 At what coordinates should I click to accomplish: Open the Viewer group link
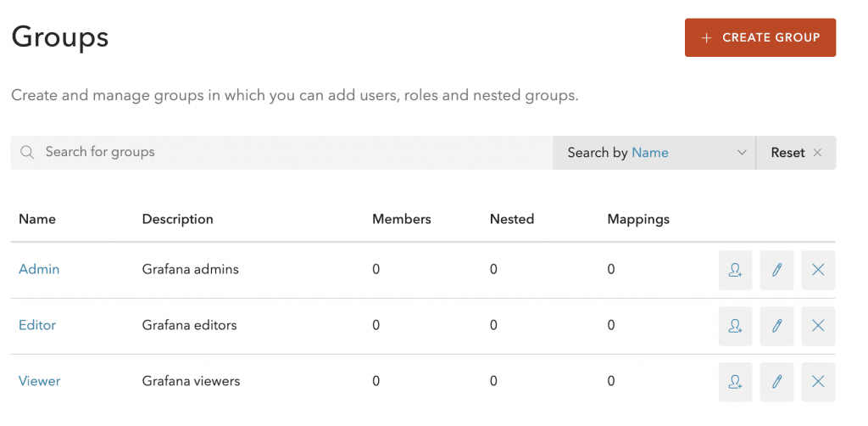(39, 381)
